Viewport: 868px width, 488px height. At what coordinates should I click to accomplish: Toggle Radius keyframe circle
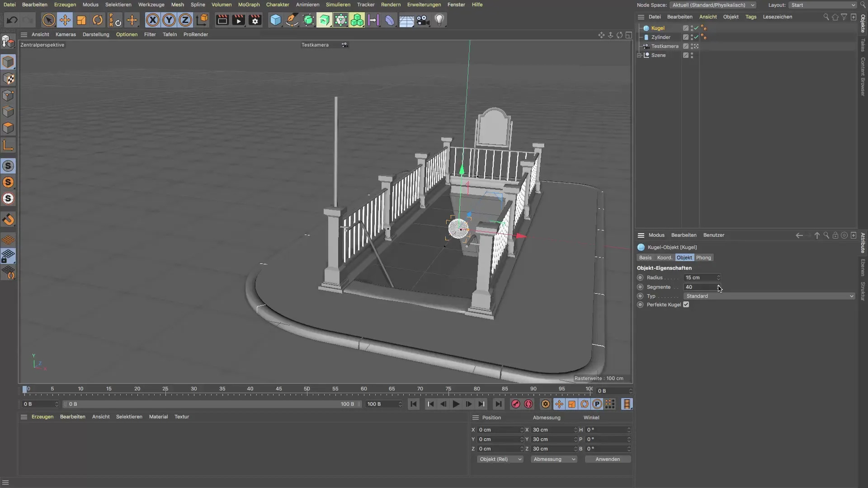point(640,277)
